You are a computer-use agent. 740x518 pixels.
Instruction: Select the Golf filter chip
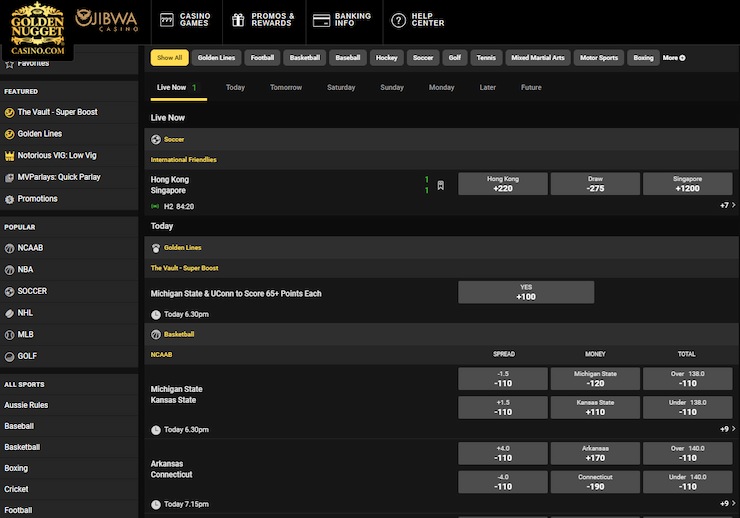coord(455,58)
